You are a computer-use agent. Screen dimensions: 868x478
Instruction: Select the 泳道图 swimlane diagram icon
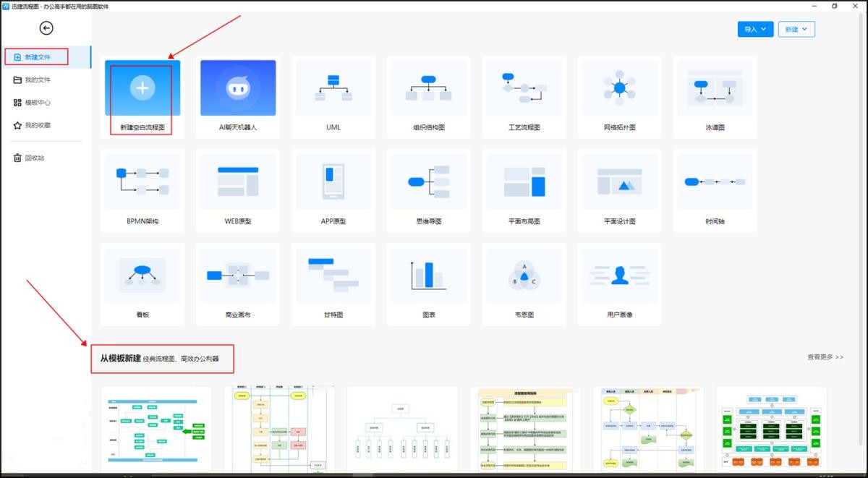point(715,88)
